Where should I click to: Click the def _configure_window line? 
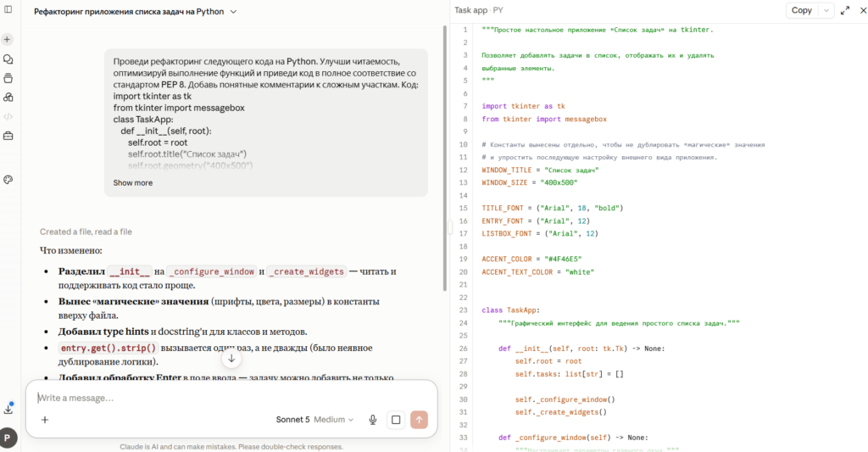click(x=574, y=438)
